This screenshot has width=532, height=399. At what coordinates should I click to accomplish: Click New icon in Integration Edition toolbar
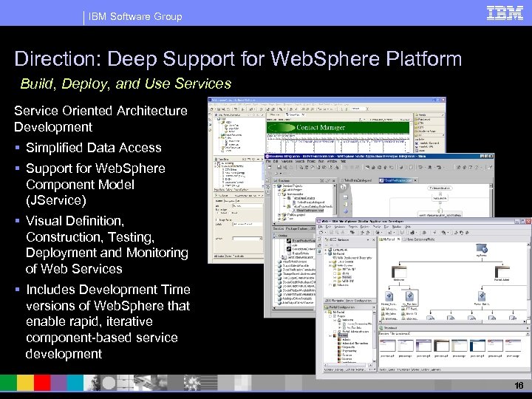270,167
